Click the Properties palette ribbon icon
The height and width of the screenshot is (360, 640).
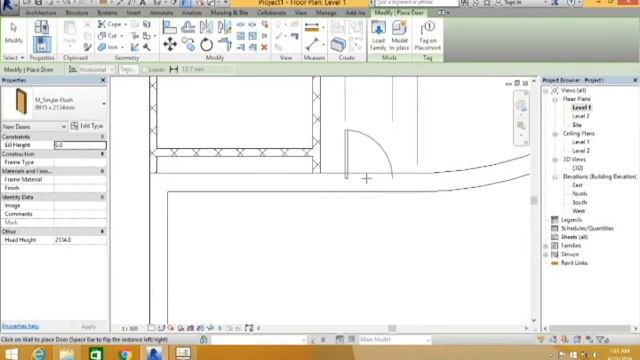42,44
